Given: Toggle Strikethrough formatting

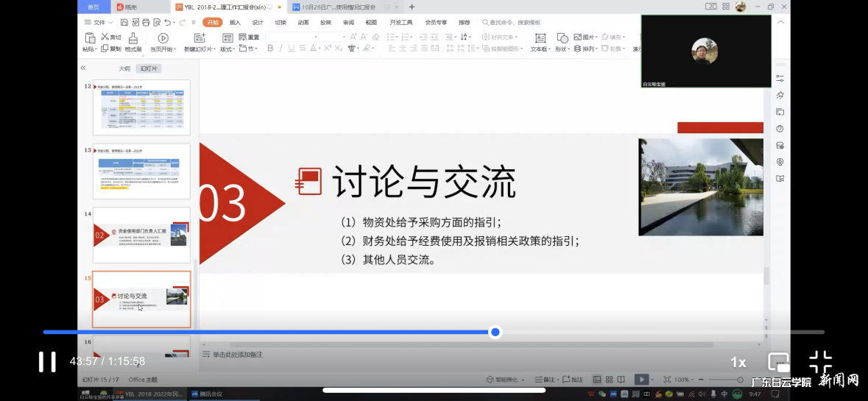Looking at the screenshot, I should [x=303, y=49].
